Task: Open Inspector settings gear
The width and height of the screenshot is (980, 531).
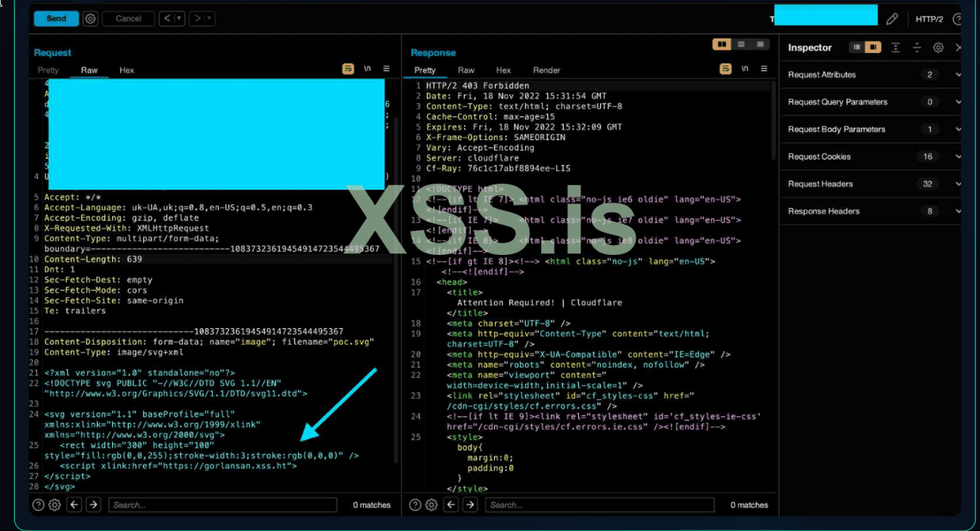Action: tap(938, 47)
